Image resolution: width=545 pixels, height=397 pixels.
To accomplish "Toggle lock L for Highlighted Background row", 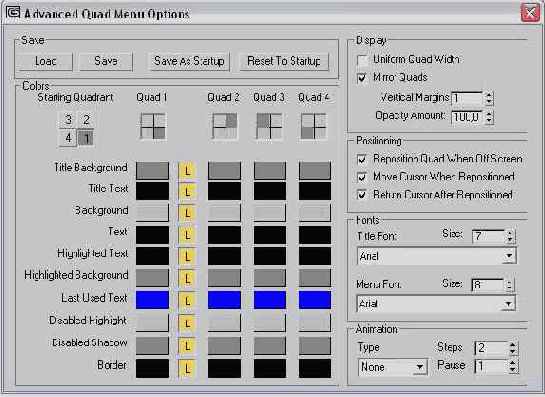I will pos(187,278).
